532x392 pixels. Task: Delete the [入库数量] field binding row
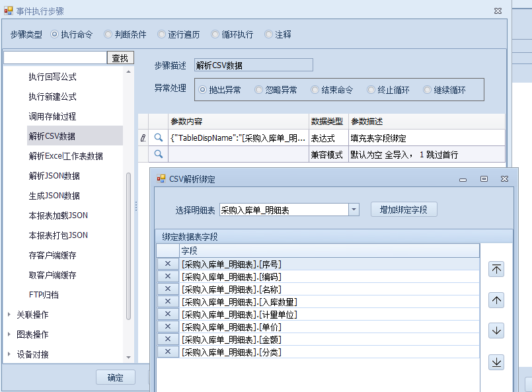click(x=168, y=301)
